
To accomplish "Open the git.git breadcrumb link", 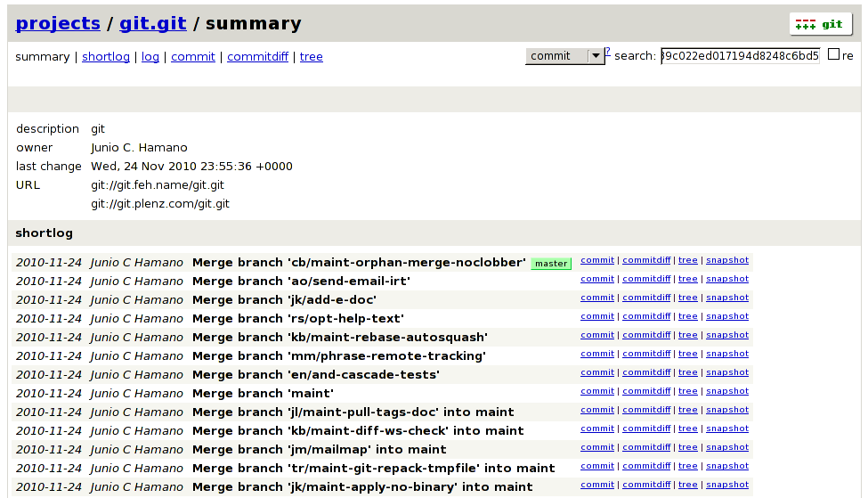I will point(153,23).
